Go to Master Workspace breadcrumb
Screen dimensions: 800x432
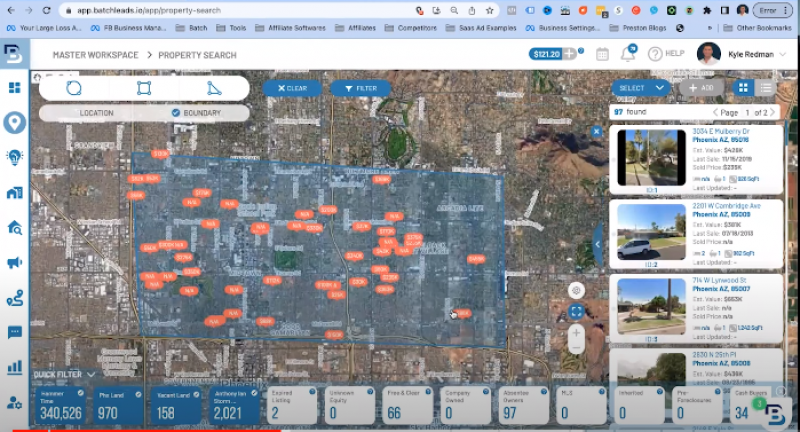95,54
